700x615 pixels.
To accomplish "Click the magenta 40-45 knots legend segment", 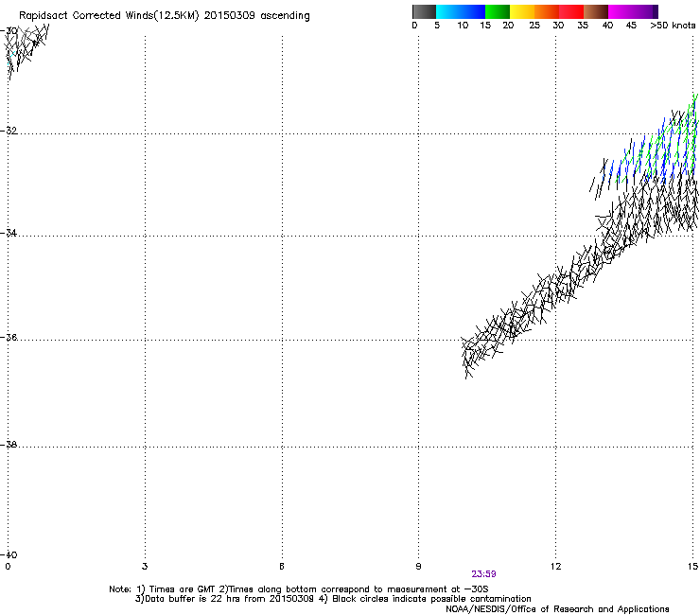I will coord(621,11).
